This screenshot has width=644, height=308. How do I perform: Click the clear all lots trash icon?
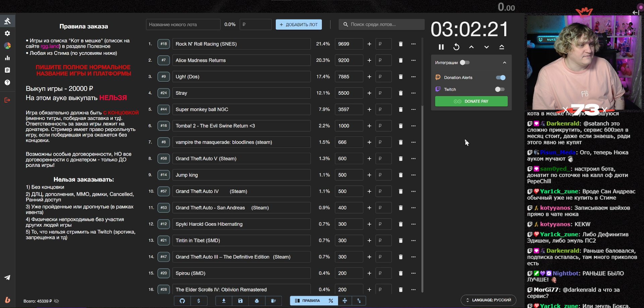tap(273, 301)
